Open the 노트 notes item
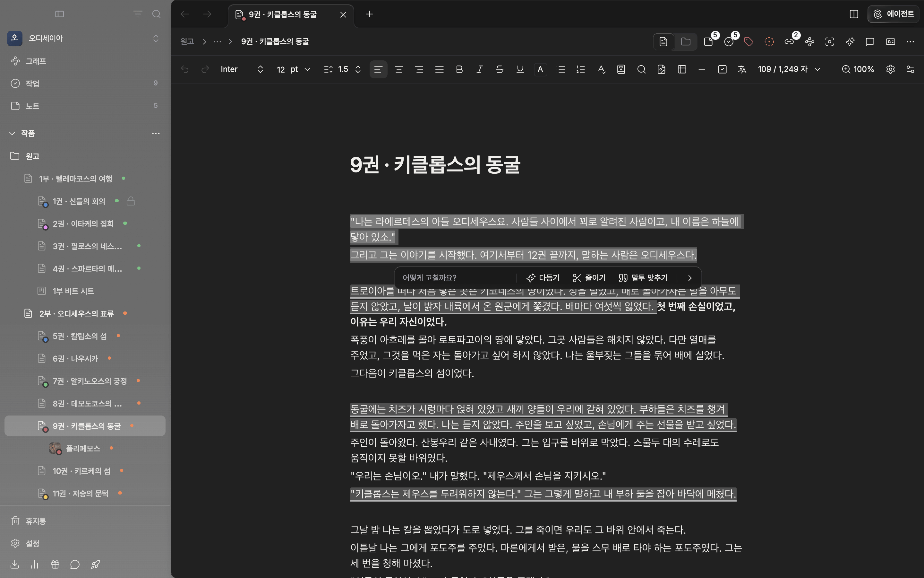 (x=85, y=106)
